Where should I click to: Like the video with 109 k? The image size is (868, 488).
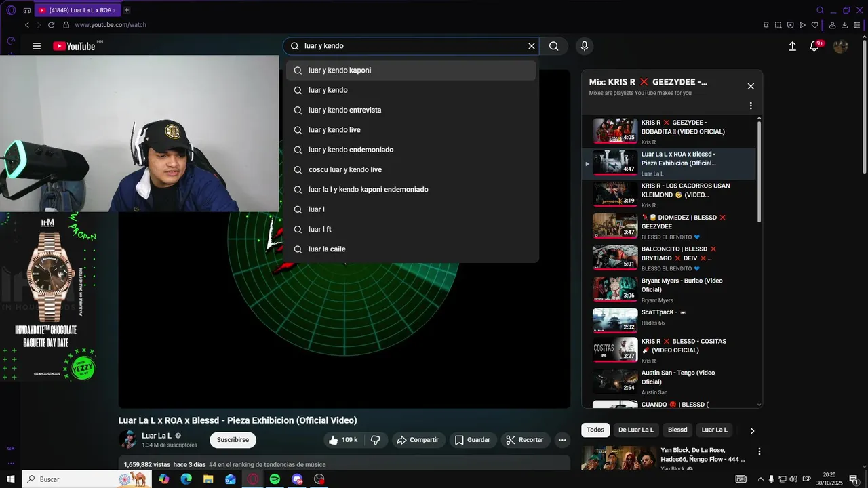[343, 440]
